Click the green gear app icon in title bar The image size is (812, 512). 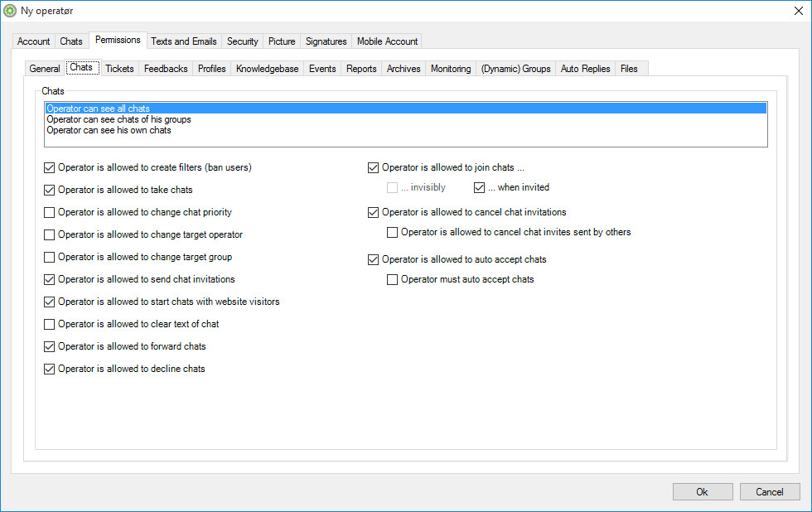pyautogui.click(x=10, y=11)
